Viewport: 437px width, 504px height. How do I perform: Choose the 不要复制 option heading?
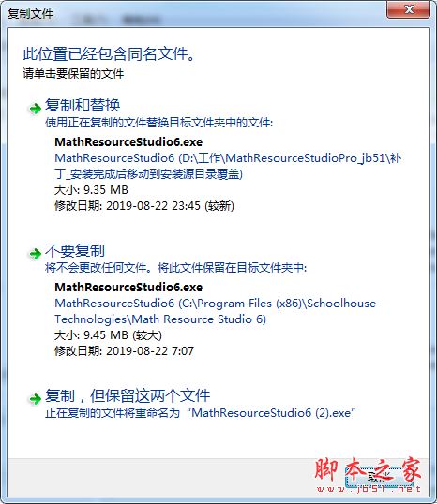pos(75,251)
